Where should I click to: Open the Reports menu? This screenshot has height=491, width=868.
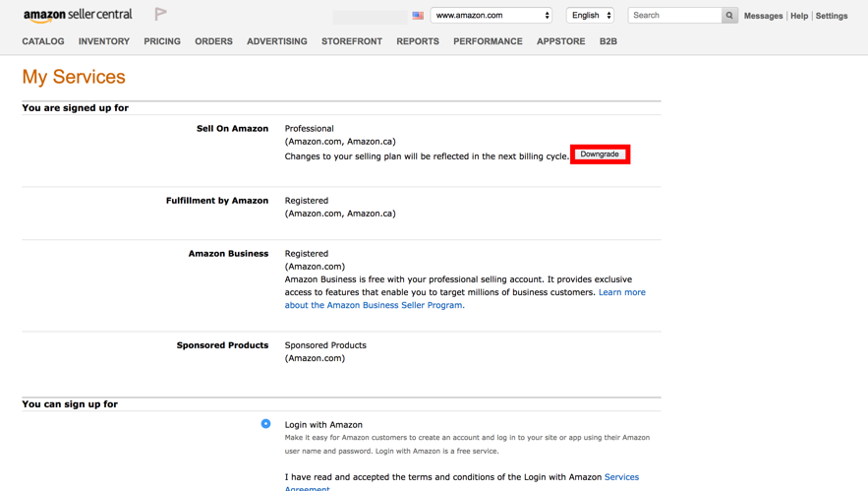(418, 41)
